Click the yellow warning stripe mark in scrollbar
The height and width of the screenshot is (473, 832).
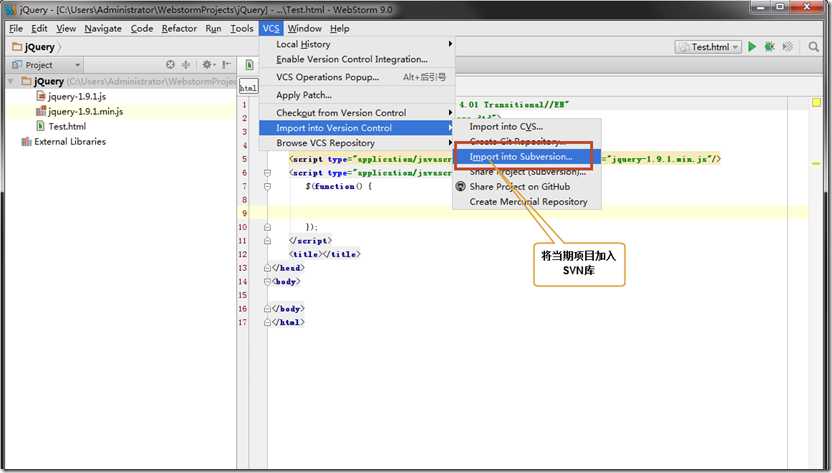[816, 164]
